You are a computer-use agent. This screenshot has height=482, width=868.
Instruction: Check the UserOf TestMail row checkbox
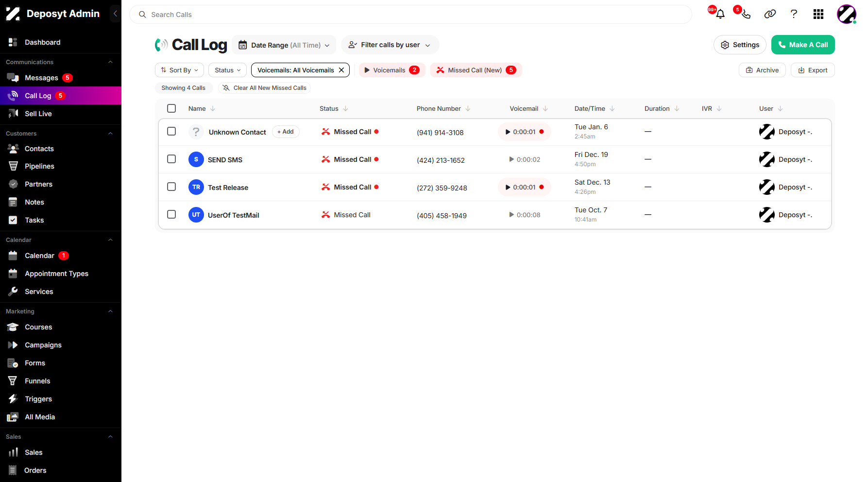(x=171, y=214)
